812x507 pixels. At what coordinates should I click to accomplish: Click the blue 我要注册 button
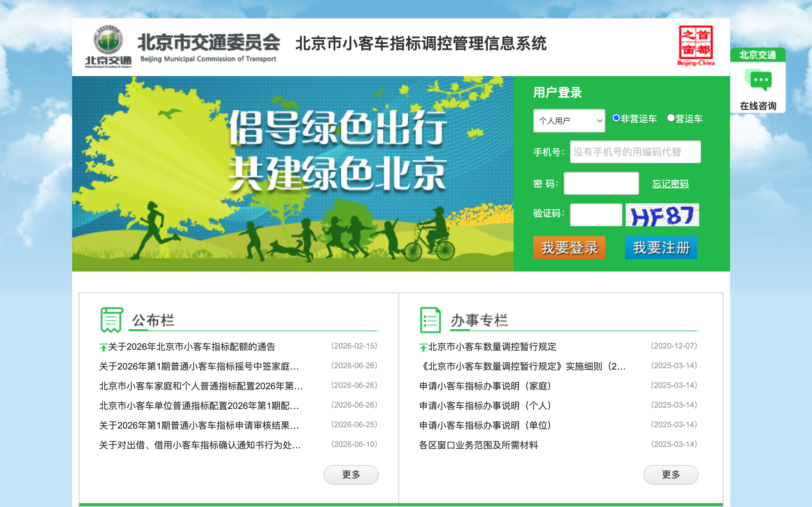point(661,248)
